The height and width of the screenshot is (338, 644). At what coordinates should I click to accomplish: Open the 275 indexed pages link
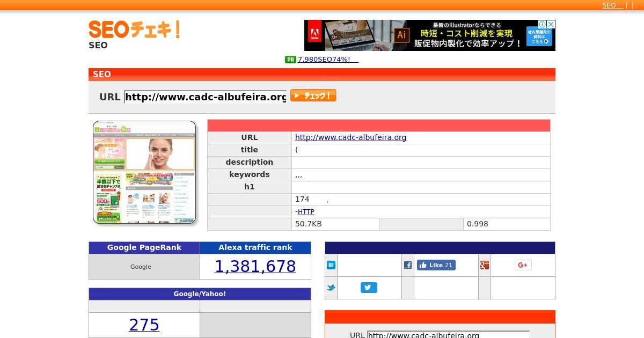(144, 325)
